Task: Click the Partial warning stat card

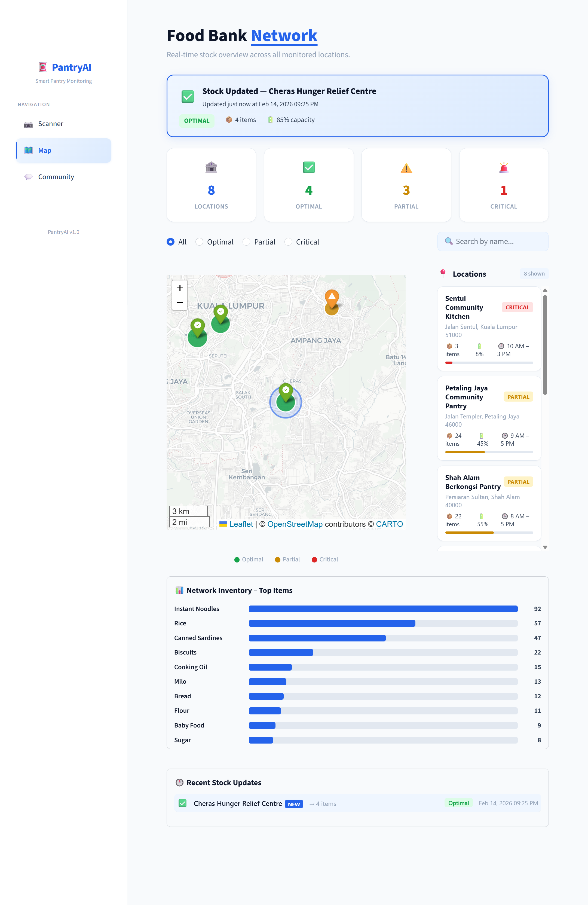Action: click(406, 185)
